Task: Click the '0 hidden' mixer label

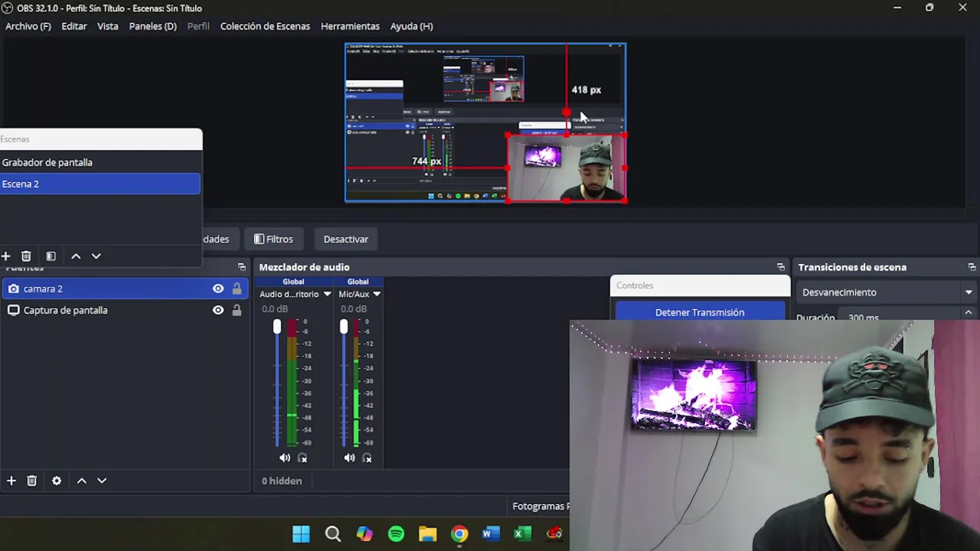Action: point(282,481)
